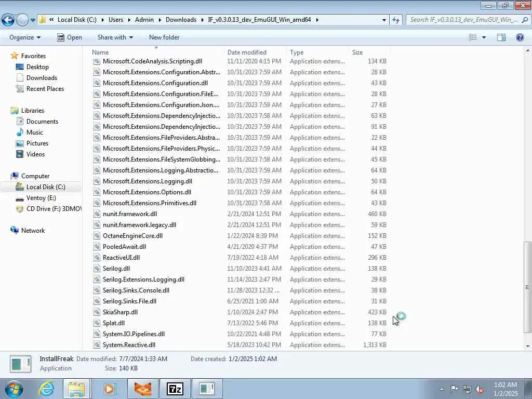Click the search magnifier icon
The width and height of the screenshot is (532, 399).
click(525, 20)
